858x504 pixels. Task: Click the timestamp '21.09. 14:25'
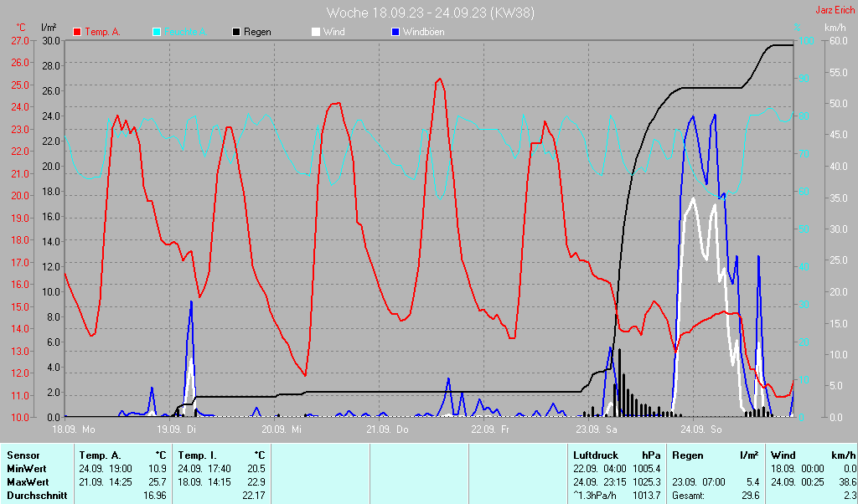(106, 483)
